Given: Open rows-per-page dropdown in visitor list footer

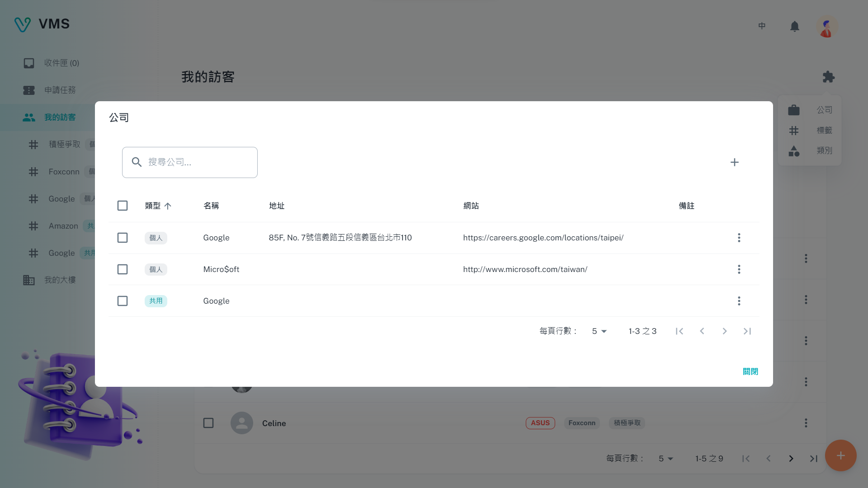Looking at the screenshot, I should tap(665, 459).
